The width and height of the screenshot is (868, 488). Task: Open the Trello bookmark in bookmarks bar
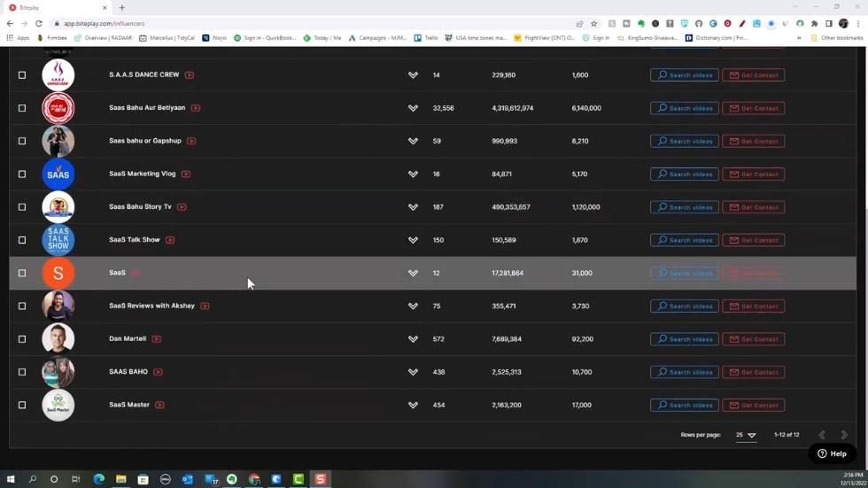(426, 38)
